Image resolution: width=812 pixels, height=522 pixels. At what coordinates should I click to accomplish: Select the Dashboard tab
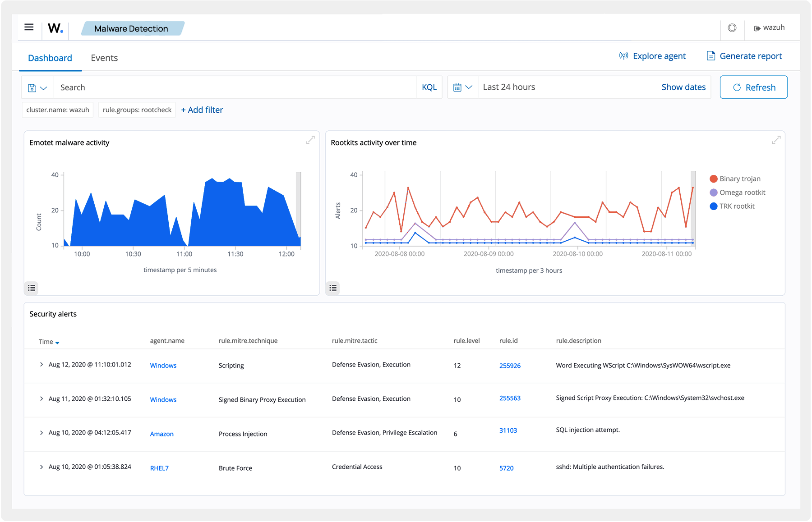50,58
